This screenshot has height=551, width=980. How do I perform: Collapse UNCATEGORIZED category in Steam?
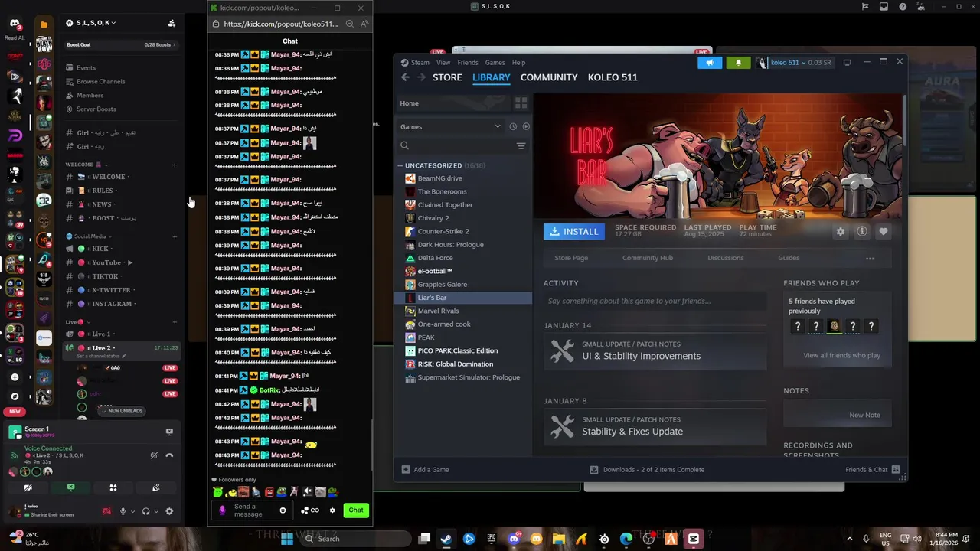coord(400,165)
